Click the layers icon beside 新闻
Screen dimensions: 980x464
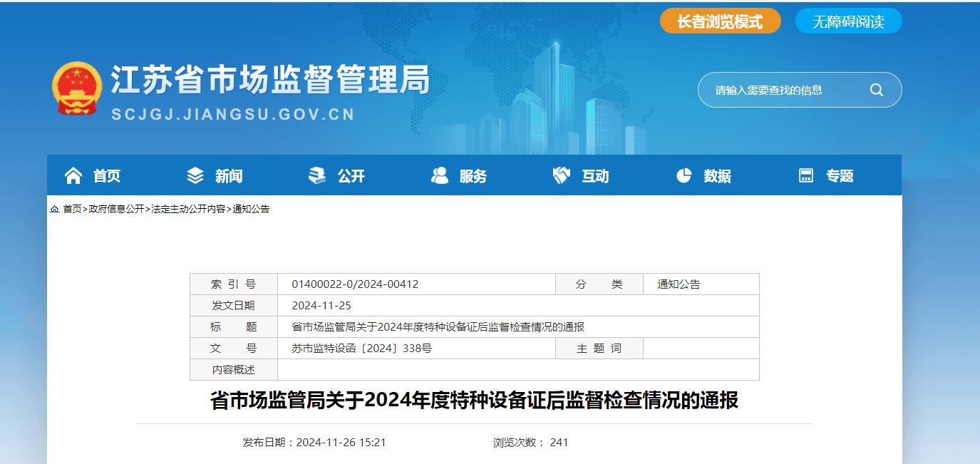195,175
